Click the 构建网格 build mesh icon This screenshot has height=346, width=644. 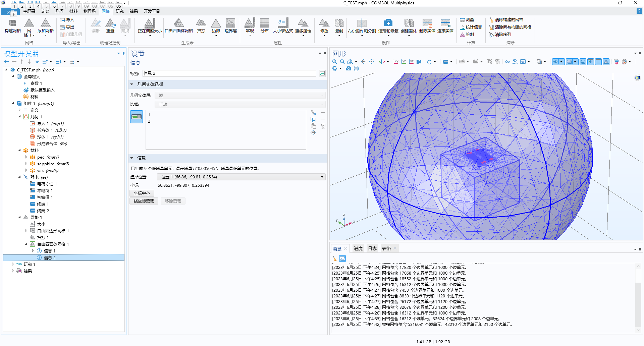point(12,26)
